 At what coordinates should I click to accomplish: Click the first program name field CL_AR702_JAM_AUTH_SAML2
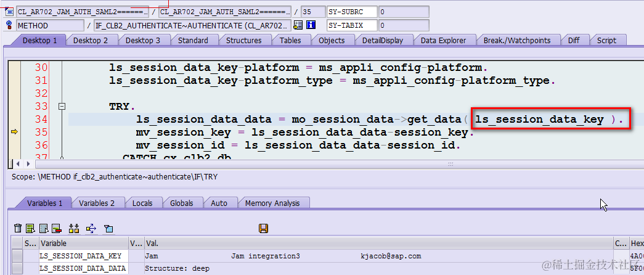pyautogui.click(x=83, y=12)
